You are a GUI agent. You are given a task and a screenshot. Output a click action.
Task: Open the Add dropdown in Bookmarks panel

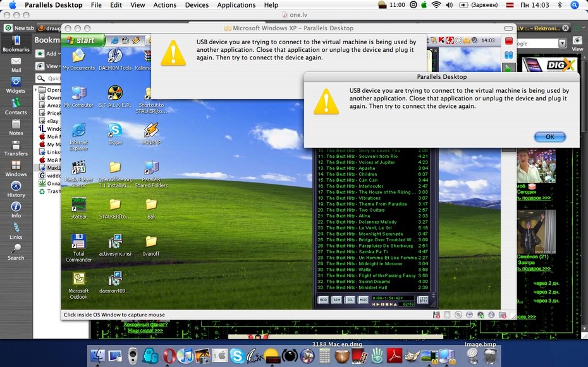[x=49, y=54]
